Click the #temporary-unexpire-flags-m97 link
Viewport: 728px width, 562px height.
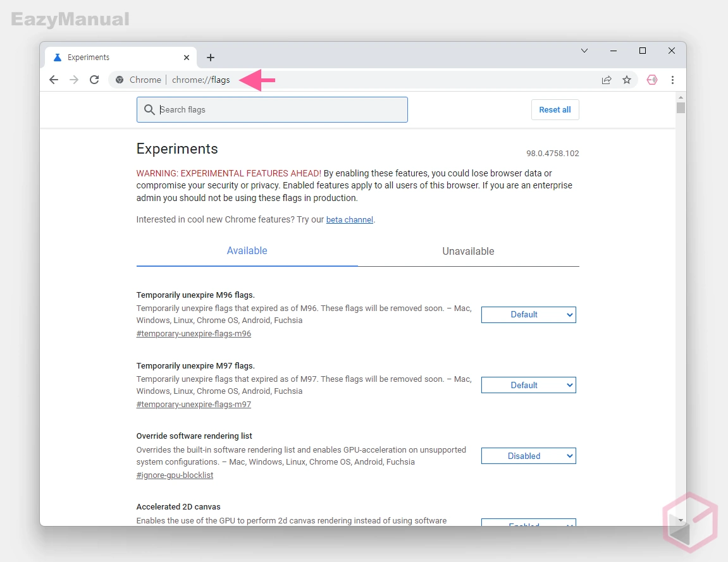(x=194, y=404)
